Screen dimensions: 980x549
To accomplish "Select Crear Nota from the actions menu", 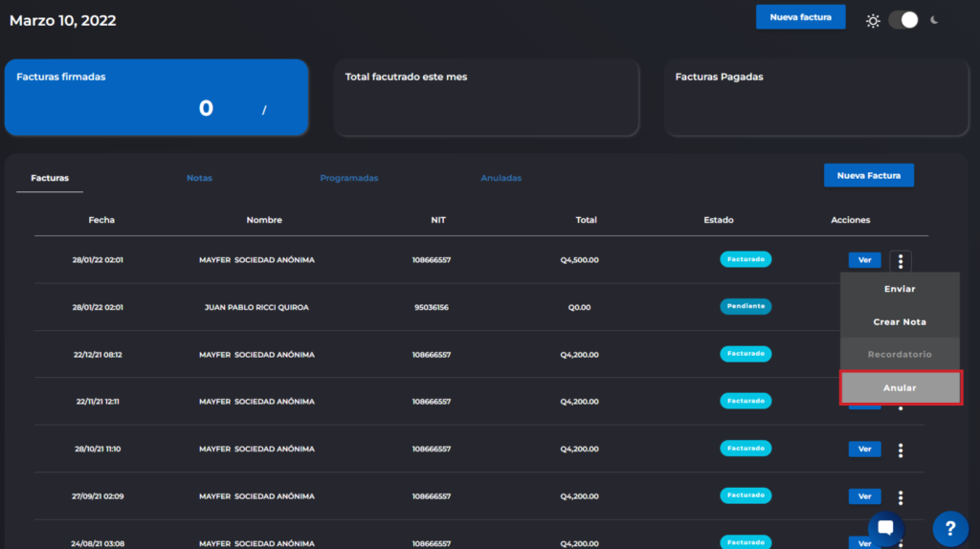I will 900,322.
